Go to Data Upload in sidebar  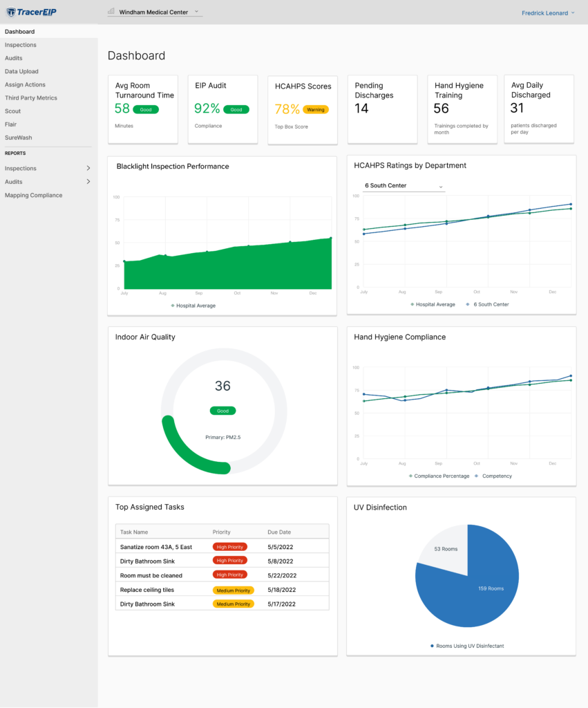[21, 72]
